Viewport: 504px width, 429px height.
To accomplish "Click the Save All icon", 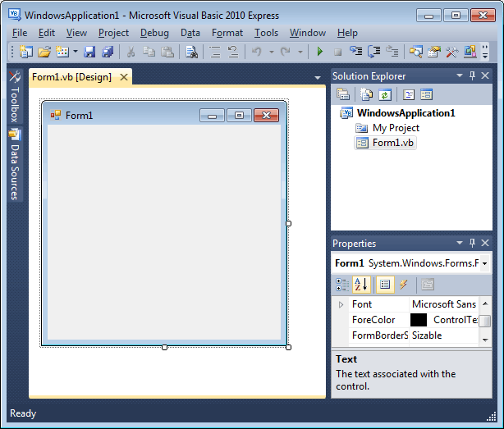I will (x=108, y=52).
